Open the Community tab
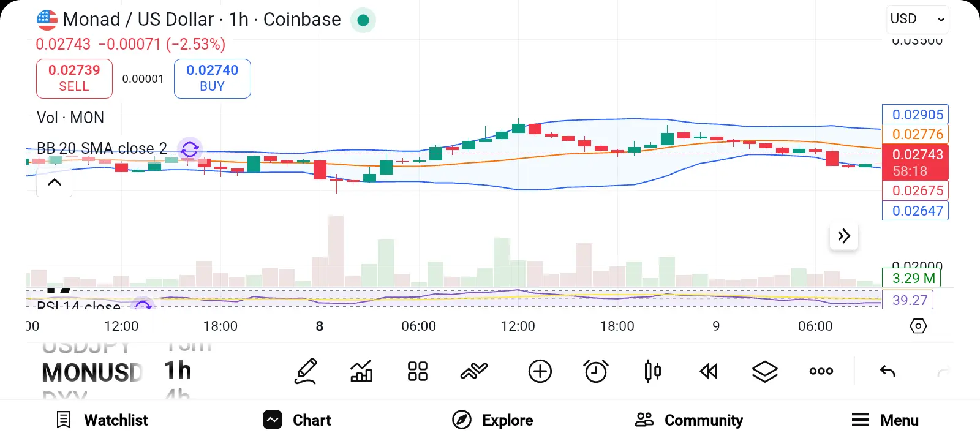The height and width of the screenshot is (441, 980). click(x=689, y=420)
